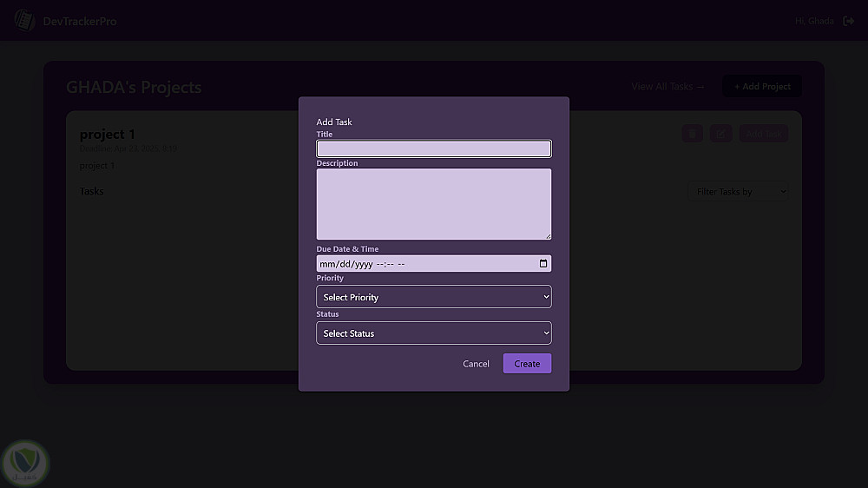This screenshot has width=868, height=488.
Task: Click the project 1 description text
Action: coord(97,166)
